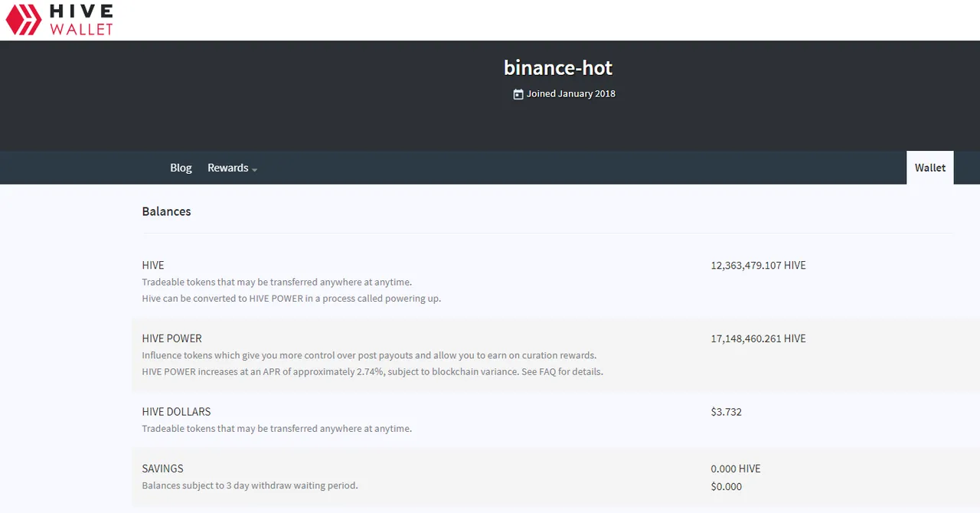980x513 pixels.
Task: Select the Wallet tab
Action: (x=930, y=168)
